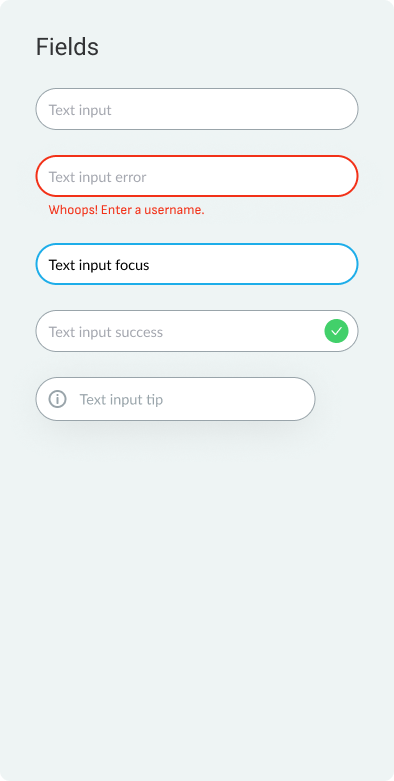Click the Text input error placeholder text

click(x=98, y=177)
